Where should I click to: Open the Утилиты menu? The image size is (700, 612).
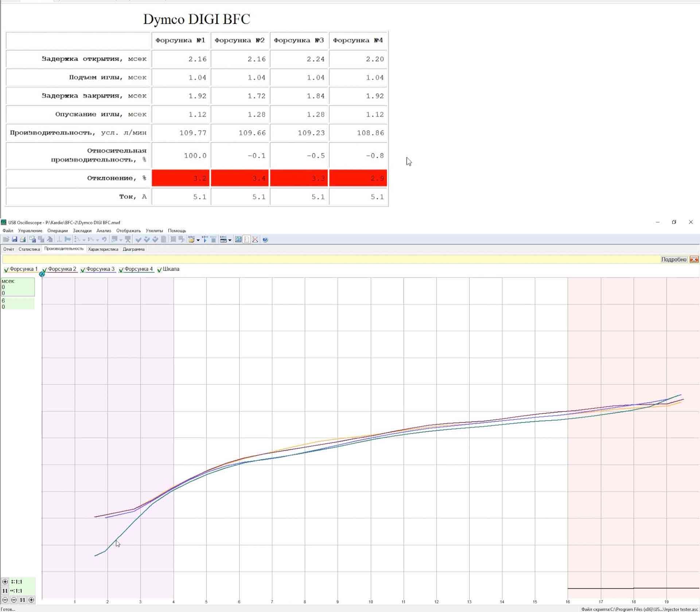pos(154,230)
